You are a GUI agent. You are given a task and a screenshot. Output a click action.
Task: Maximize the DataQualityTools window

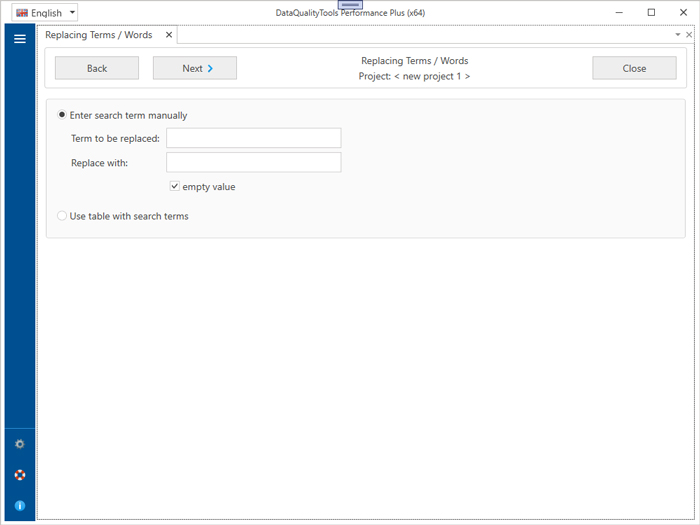[651, 13]
